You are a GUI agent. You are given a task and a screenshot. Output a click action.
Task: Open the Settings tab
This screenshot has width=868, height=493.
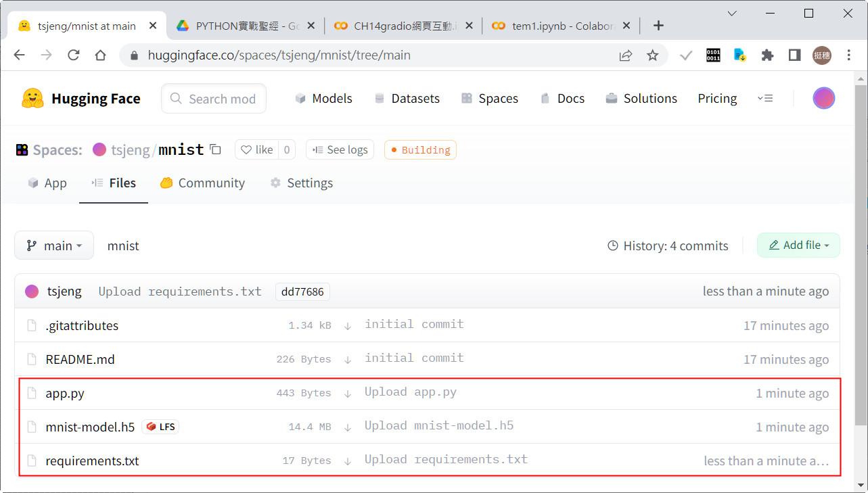[301, 183]
